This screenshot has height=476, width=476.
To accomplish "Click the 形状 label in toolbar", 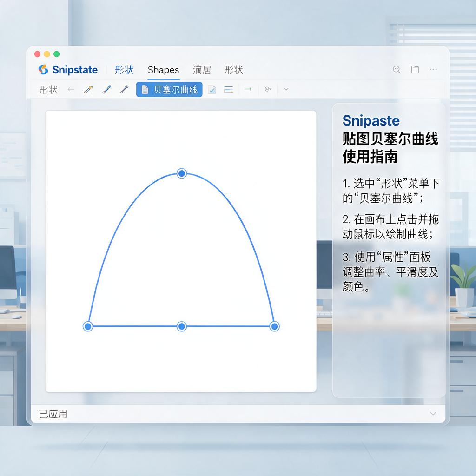I will pos(48,90).
